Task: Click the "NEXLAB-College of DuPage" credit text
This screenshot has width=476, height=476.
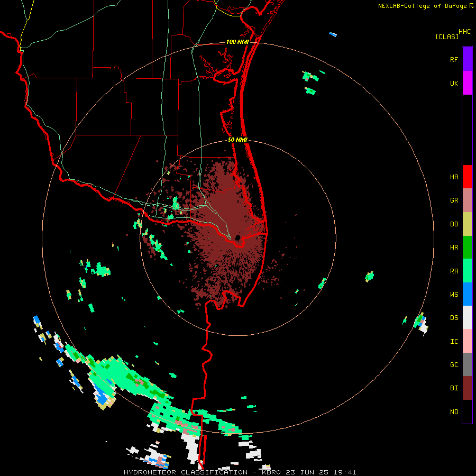Action: coord(422,6)
